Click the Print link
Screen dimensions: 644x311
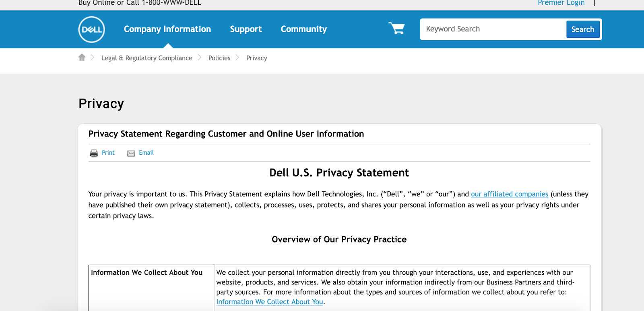click(x=108, y=153)
